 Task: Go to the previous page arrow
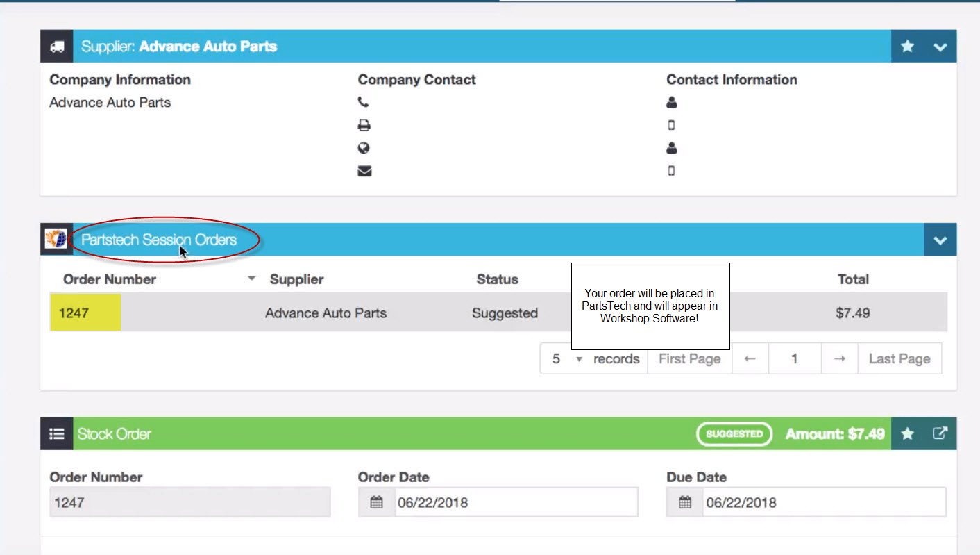coord(750,358)
